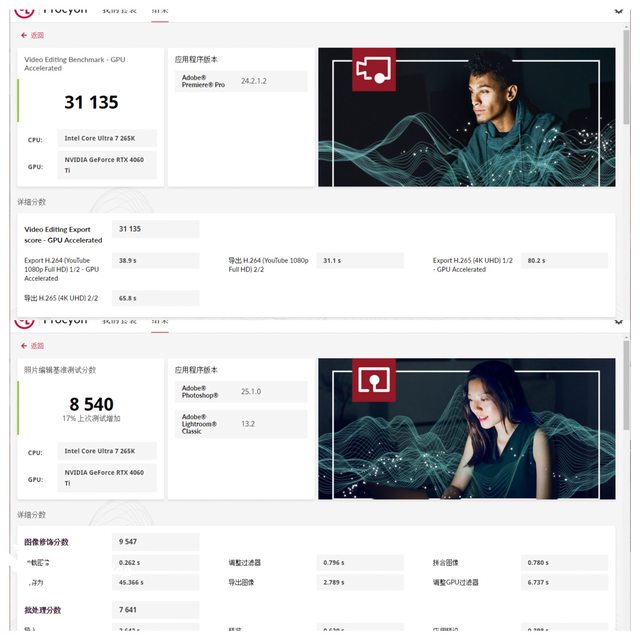Open 我的套装 tab in the video benchmark window

pyautogui.click(x=119, y=11)
